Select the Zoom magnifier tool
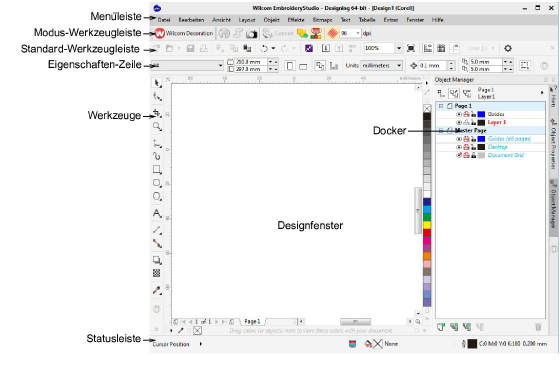Viewport: 560px width, 368px height. (x=156, y=126)
